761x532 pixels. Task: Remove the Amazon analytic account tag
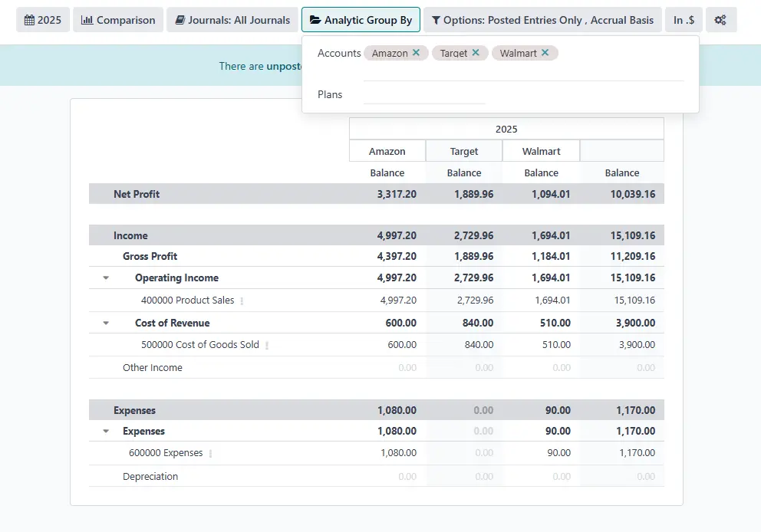pos(416,53)
